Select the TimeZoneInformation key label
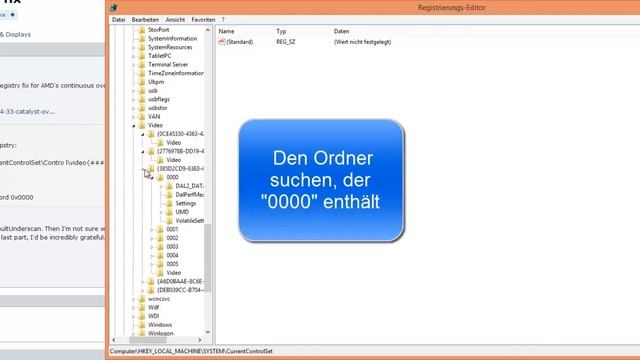The image size is (640, 360). 176,73
